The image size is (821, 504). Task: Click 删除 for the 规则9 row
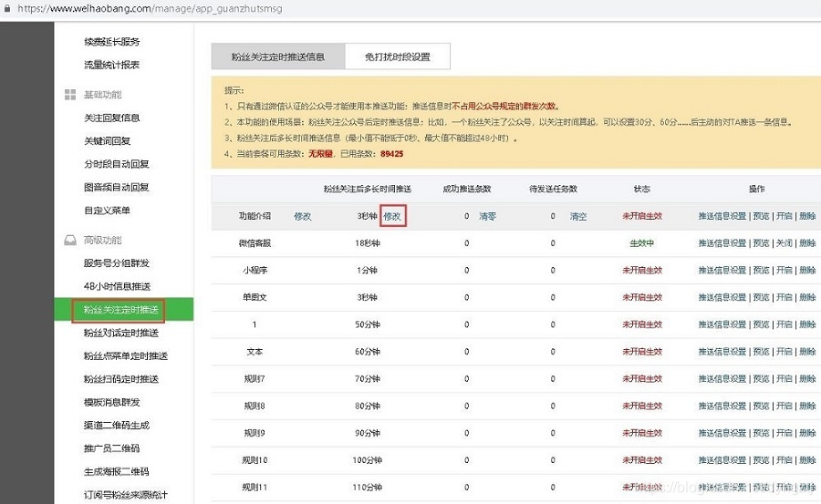tap(807, 433)
